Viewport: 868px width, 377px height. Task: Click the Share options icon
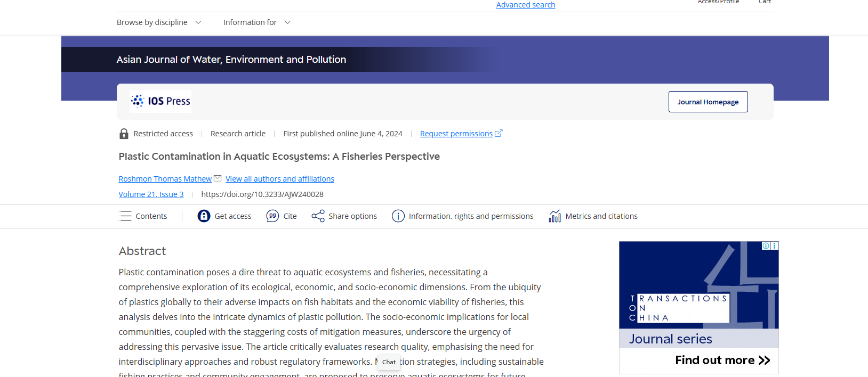point(318,216)
